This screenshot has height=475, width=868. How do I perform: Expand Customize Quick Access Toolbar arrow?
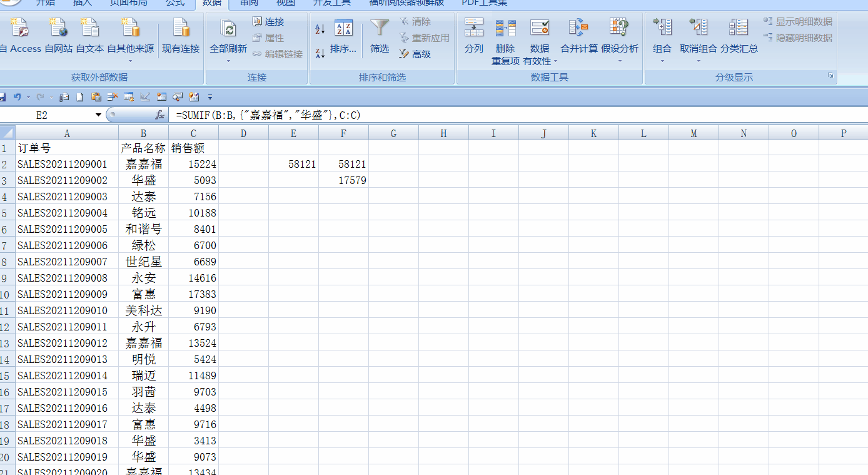pos(210,97)
